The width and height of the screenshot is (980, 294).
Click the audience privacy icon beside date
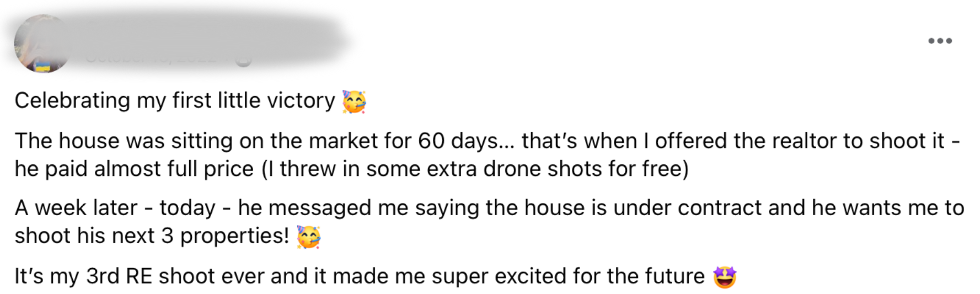pos(244,58)
